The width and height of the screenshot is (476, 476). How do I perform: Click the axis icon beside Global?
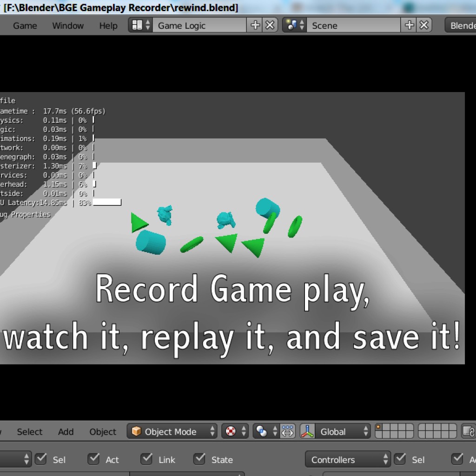[308, 431]
